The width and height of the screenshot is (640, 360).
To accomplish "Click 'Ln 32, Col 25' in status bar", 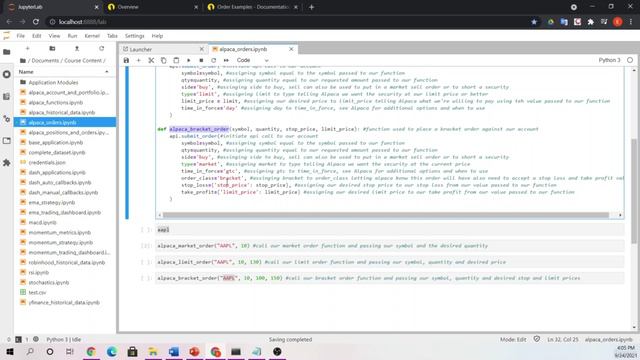I will point(562,339).
